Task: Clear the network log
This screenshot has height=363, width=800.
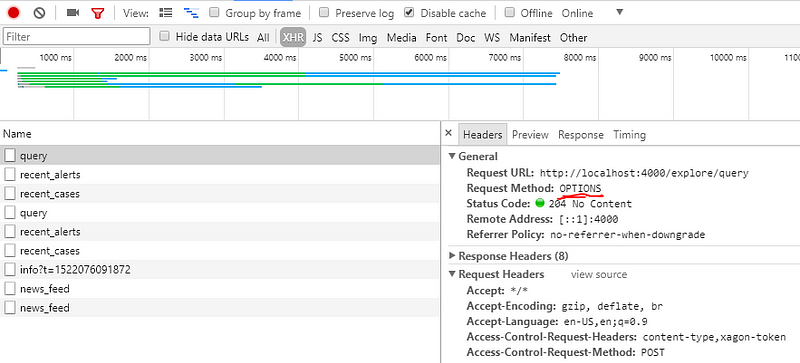Action: point(39,13)
